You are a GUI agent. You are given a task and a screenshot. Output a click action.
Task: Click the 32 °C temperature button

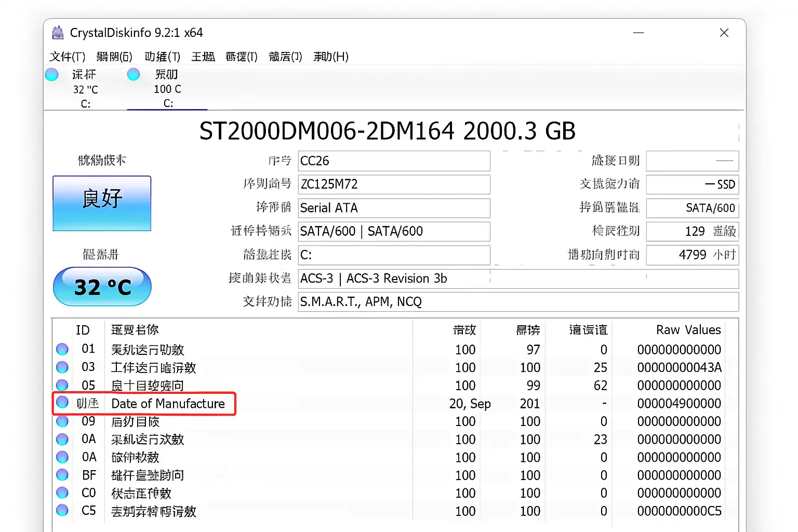pos(102,287)
